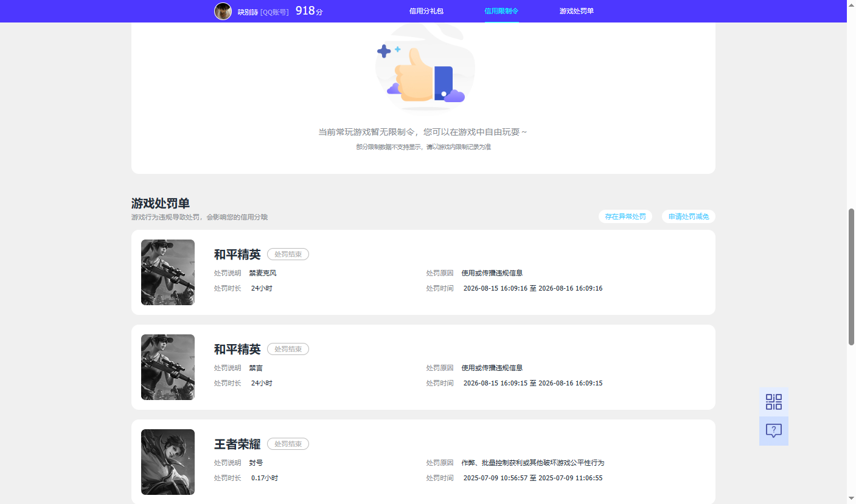Click the 和平精英 thumbnail for 禁麦克风 penalty
Screen dimensions: 856x504
tap(168, 272)
